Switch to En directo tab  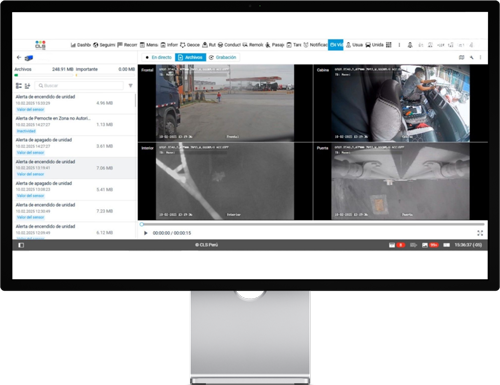click(x=158, y=57)
